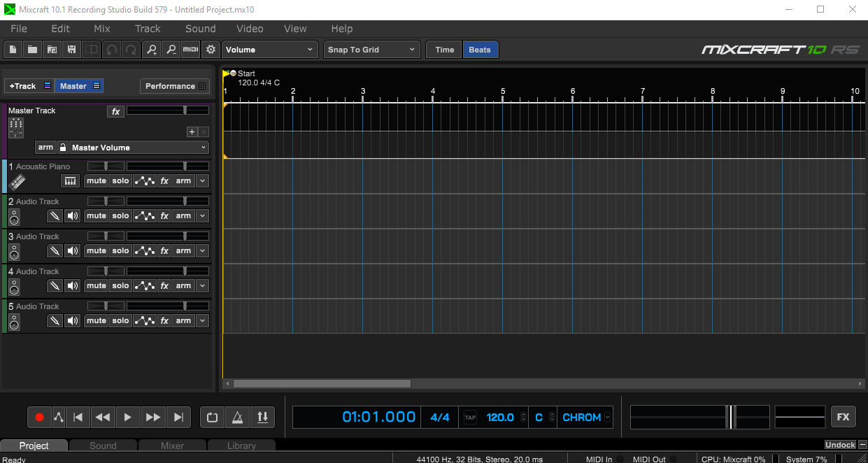Open the CHROM scale dropdown arrow
The width and height of the screenshot is (868, 463).
(x=607, y=418)
